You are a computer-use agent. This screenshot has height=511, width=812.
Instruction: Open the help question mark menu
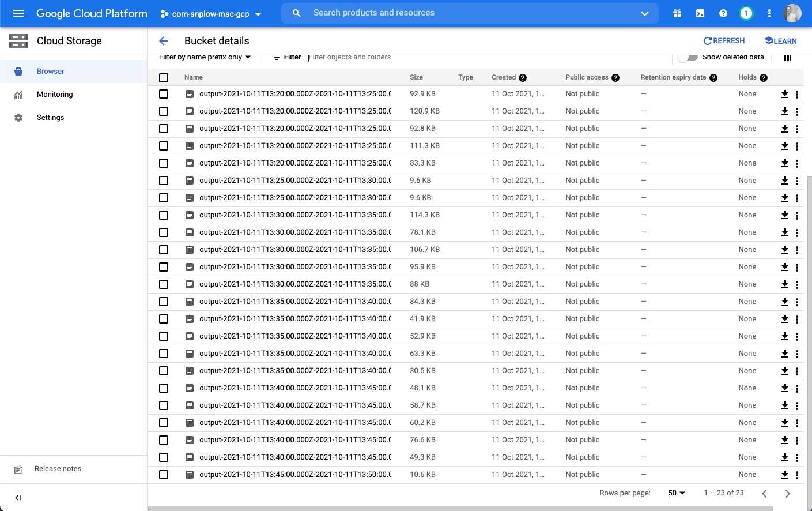coord(723,13)
